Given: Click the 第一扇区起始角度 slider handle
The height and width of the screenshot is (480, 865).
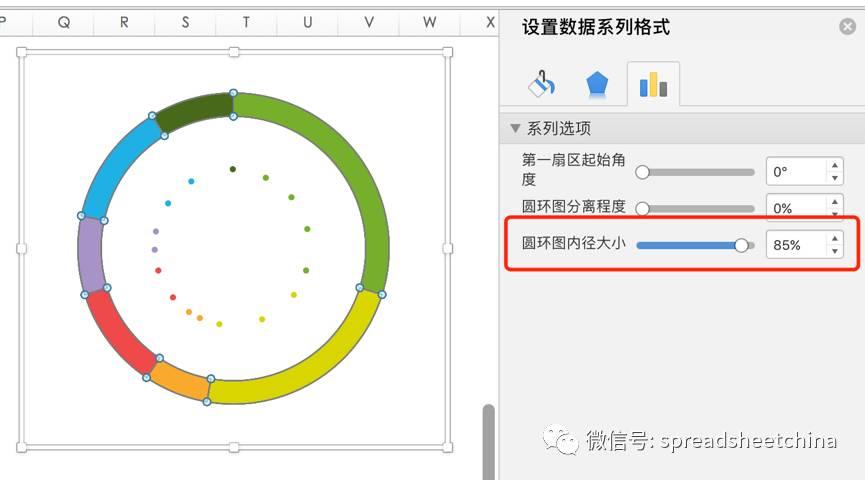Looking at the screenshot, I should (x=642, y=172).
